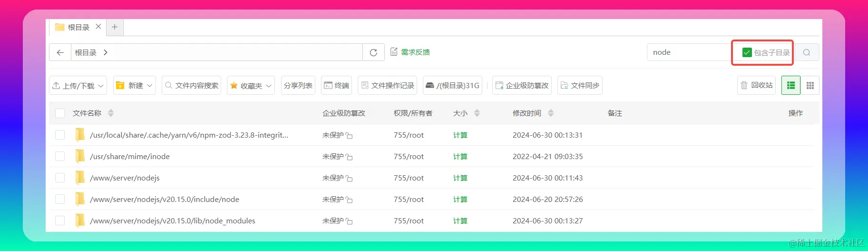Open the 收藏夹 dropdown
Viewport: 868px width, 251px height.
[251, 85]
